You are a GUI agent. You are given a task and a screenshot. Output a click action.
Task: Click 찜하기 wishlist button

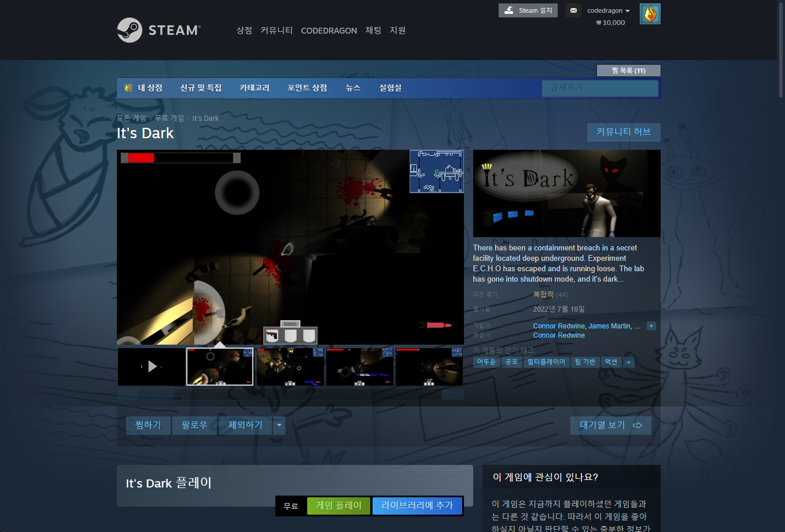(148, 426)
